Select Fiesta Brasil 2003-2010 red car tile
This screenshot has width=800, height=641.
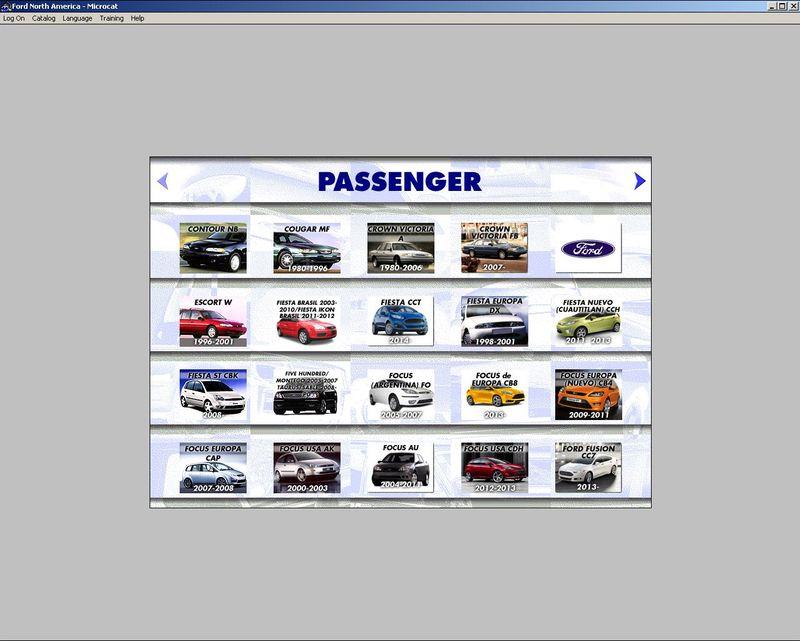(307, 321)
